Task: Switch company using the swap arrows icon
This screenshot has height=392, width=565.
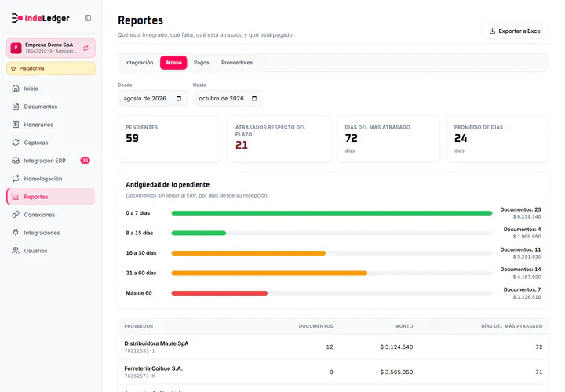Action: click(86, 49)
